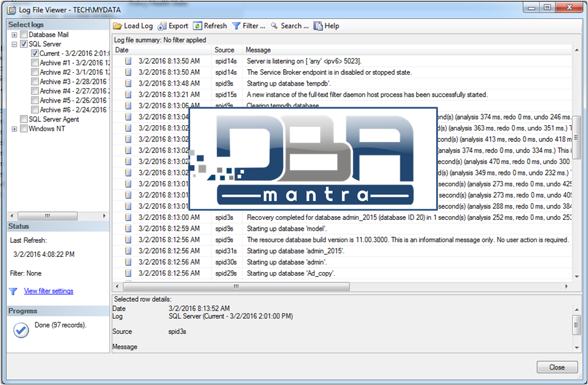Screen dimensions: 588x385
Task: Click the Load Log folder icon
Action: (x=118, y=26)
